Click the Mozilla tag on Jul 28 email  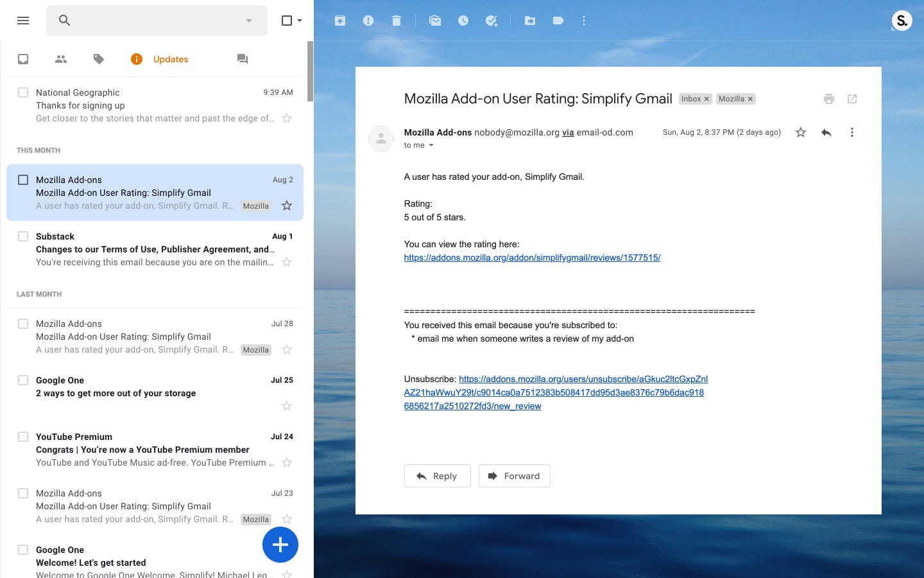click(256, 350)
